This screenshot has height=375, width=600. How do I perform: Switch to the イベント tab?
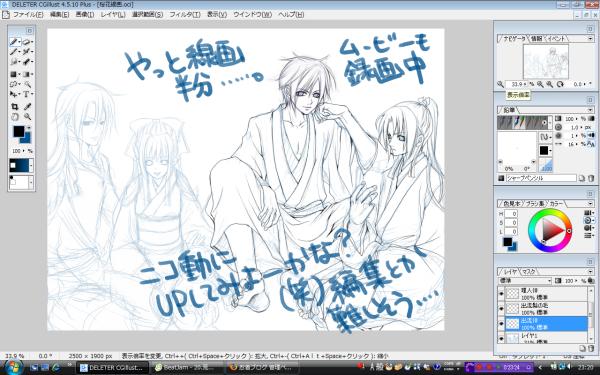[556, 38]
